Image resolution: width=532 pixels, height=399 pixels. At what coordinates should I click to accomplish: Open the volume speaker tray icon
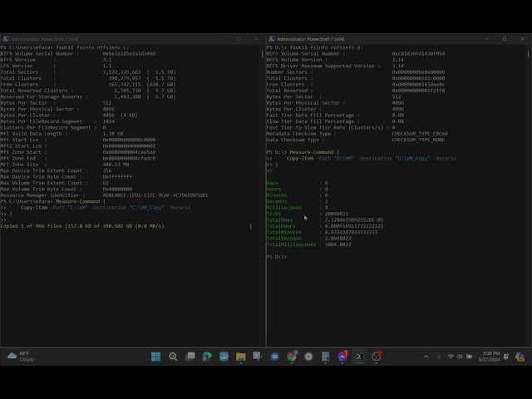coord(460,357)
